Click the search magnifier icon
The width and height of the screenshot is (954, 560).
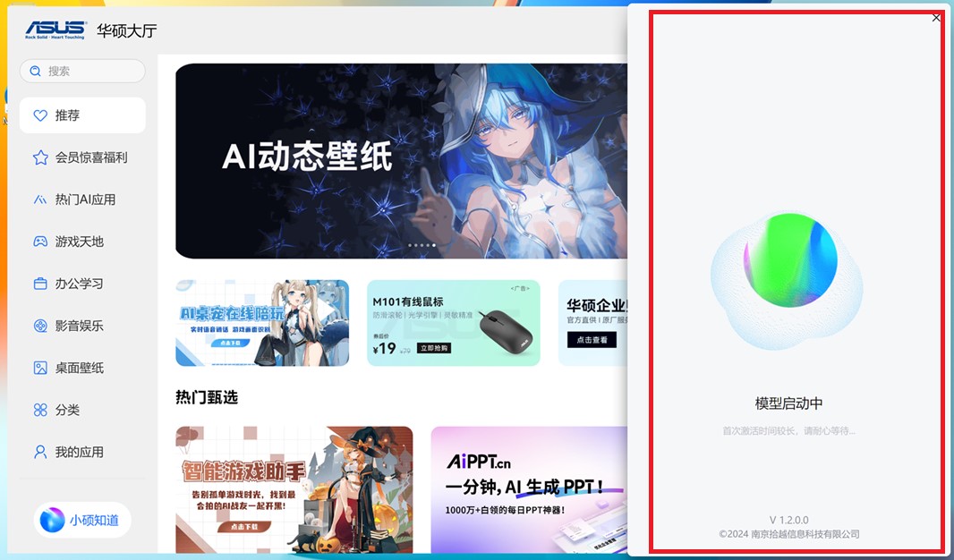tap(35, 72)
